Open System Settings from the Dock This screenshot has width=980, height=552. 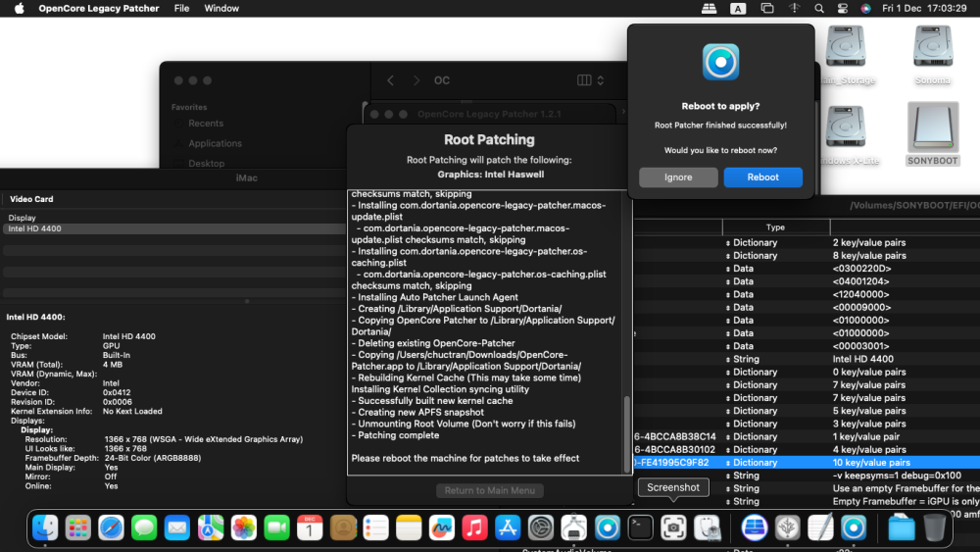(541, 528)
